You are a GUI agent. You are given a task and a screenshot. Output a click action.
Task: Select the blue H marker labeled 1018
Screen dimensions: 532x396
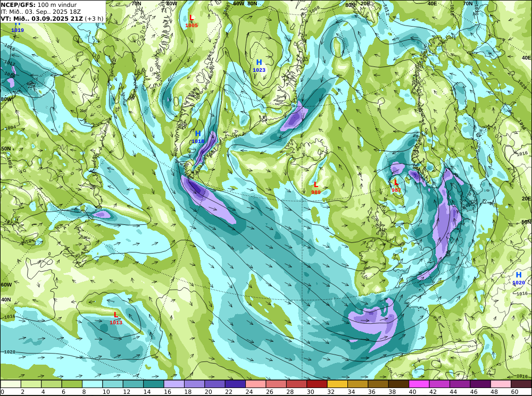pos(198,133)
